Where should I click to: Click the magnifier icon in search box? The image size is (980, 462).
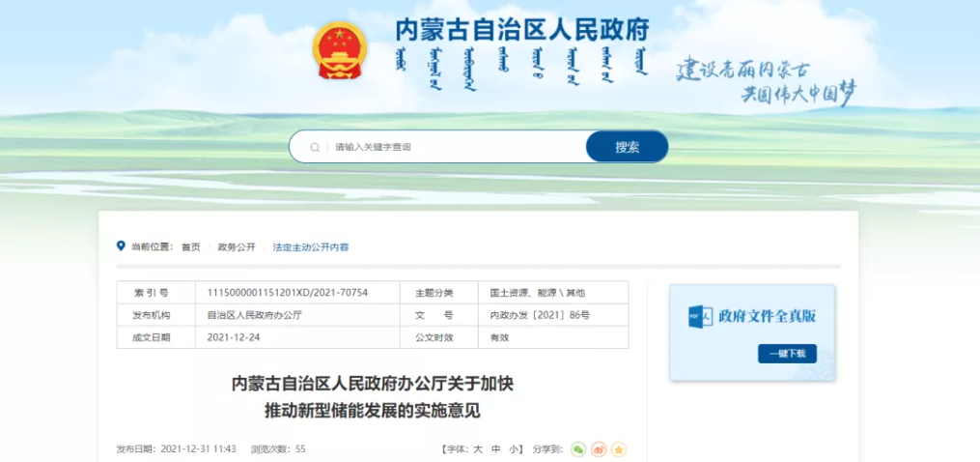[x=315, y=147]
